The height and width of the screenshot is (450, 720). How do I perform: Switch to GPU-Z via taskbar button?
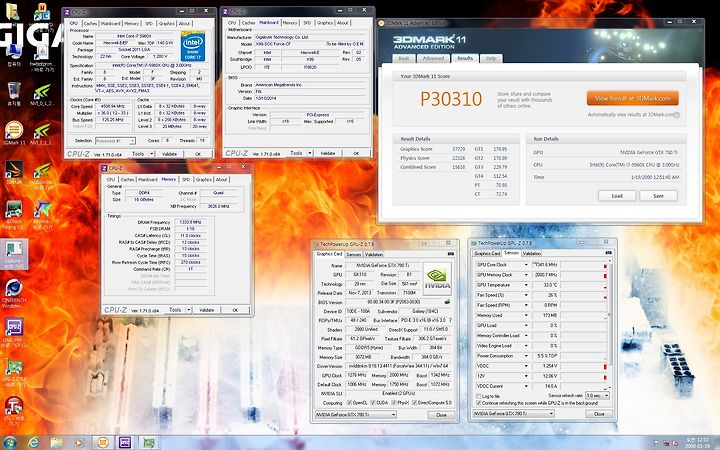click(x=148, y=442)
